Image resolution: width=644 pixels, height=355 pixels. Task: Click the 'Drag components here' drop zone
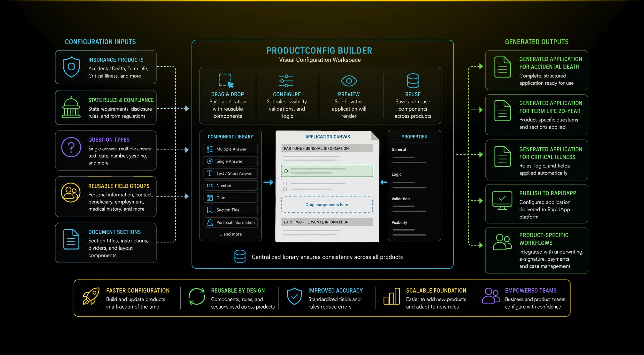point(327,205)
